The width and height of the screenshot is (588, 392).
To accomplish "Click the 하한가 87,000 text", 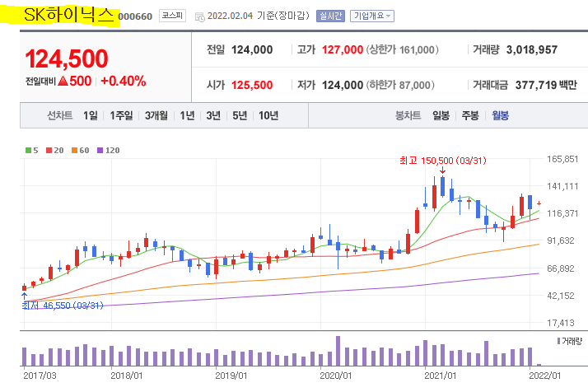I will pyautogui.click(x=400, y=85).
